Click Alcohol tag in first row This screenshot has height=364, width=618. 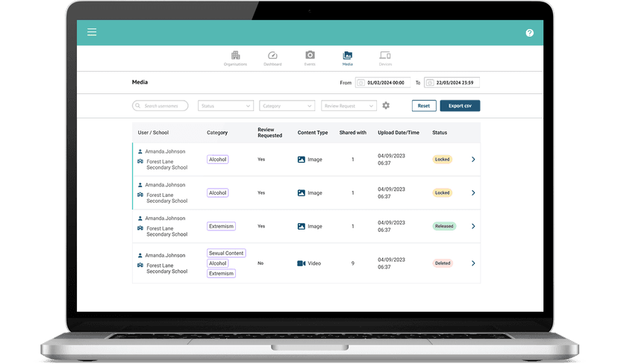[217, 160]
